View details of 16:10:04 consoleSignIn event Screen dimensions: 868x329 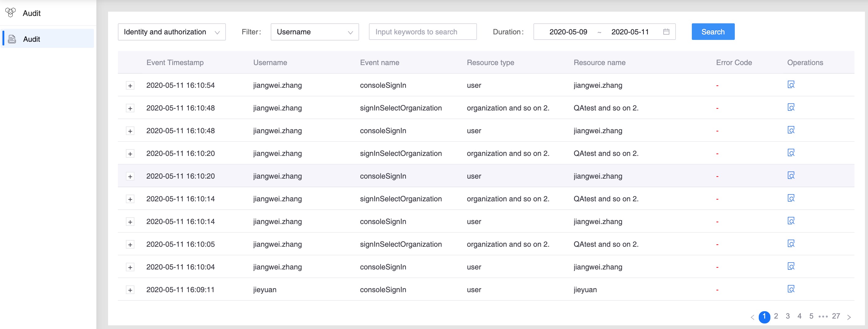point(791,266)
